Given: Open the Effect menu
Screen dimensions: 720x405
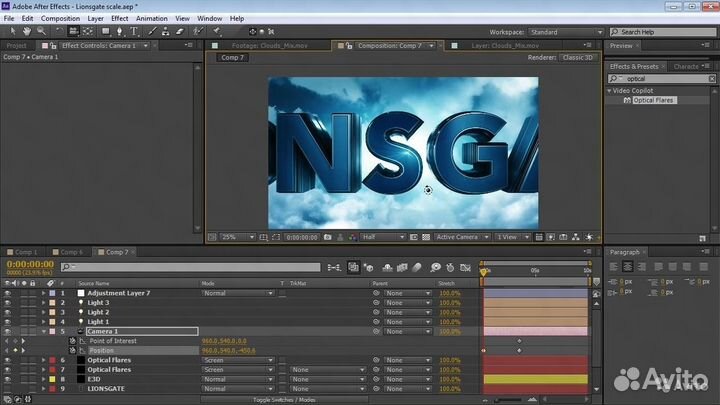Looking at the screenshot, I should point(119,18).
